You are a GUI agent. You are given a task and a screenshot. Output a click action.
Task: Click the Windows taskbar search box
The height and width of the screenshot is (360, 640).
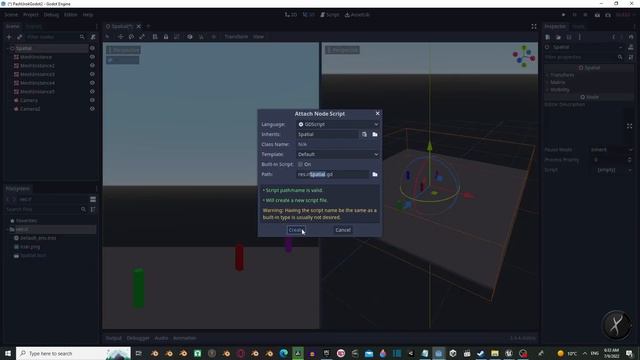73,353
